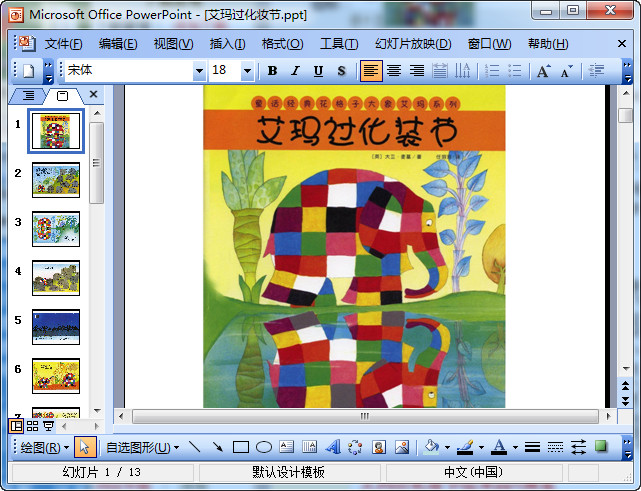Viewport: 641px width, 491px height.
Task: Click the vertical text direction icon
Action: pyautogui.click(x=462, y=71)
